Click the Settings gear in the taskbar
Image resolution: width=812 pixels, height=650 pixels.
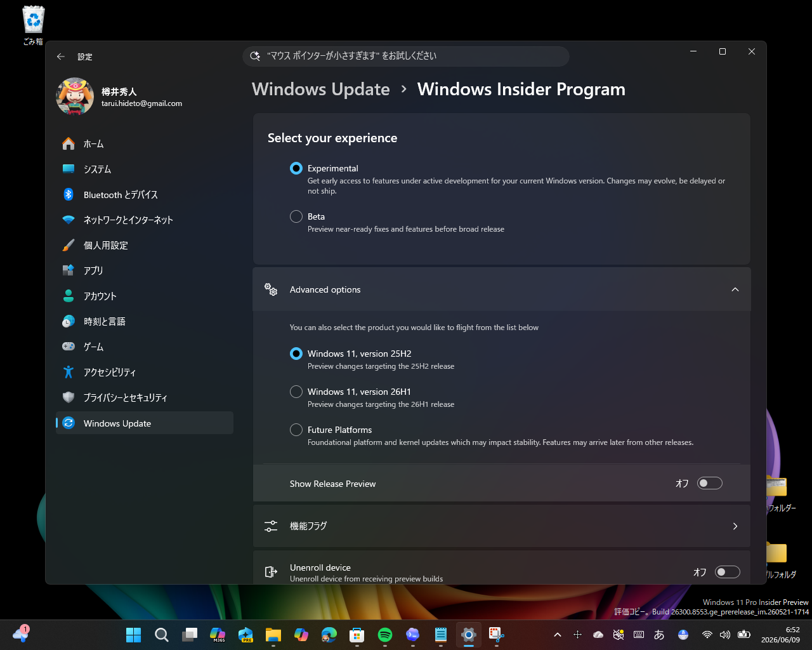[469, 635]
